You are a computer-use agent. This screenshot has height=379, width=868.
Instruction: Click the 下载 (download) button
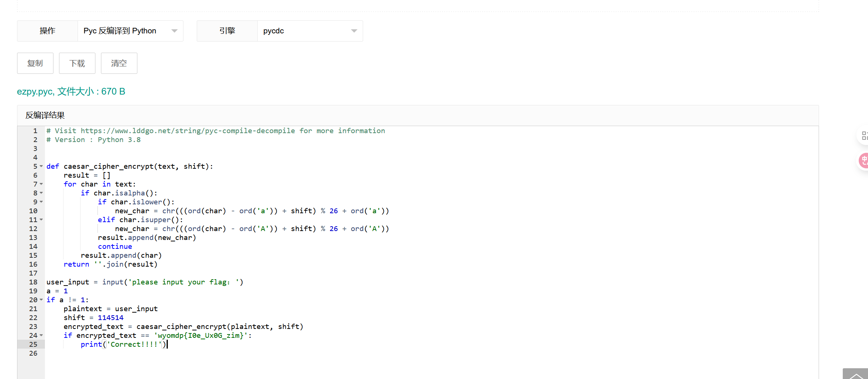click(x=77, y=63)
